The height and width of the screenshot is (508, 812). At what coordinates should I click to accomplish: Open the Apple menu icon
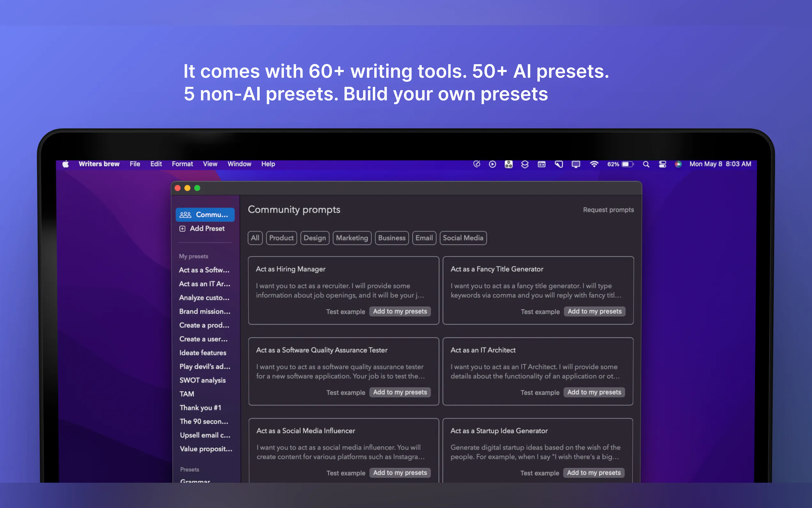tap(66, 164)
